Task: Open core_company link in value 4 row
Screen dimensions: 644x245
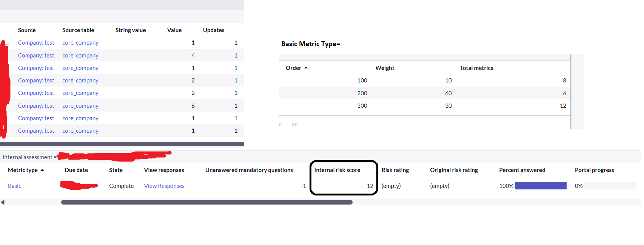Action: pos(80,55)
